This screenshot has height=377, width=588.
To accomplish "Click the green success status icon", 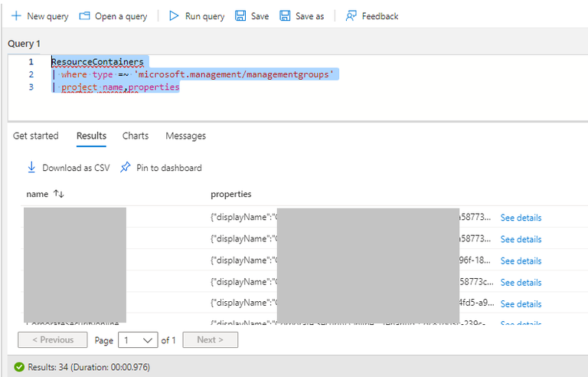I will [18, 367].
